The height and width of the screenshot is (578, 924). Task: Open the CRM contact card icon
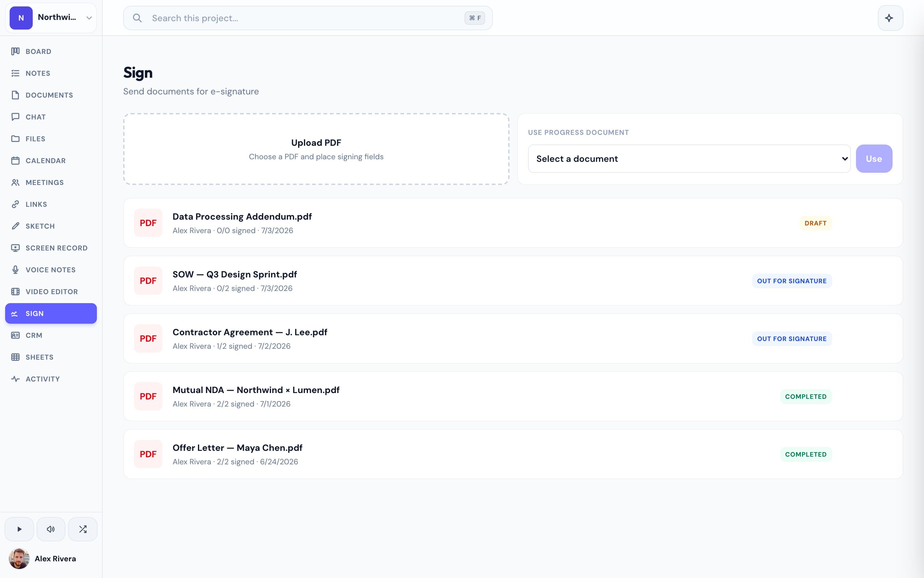(15, 335)
